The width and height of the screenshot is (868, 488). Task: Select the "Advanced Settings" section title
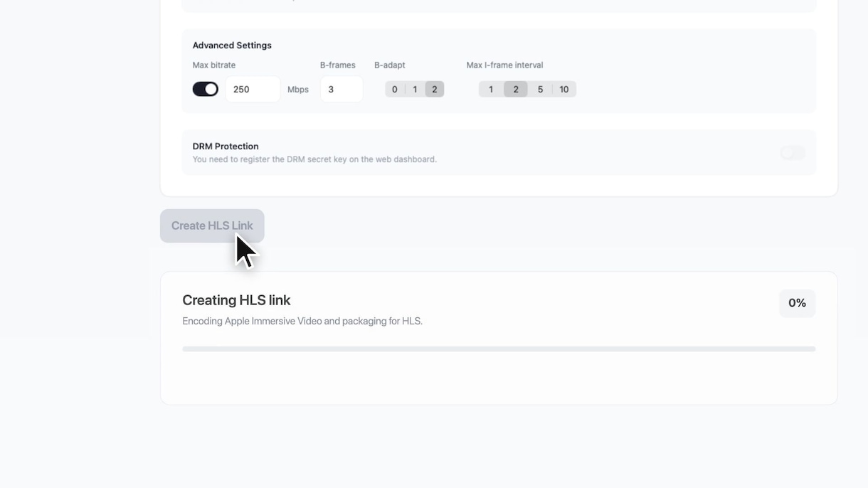click(232, 46)
